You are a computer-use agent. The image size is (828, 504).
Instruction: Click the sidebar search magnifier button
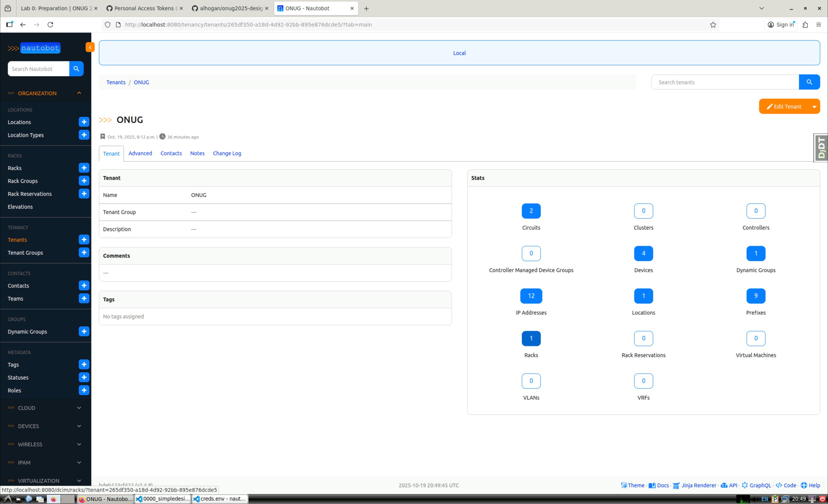pos(76,69)
